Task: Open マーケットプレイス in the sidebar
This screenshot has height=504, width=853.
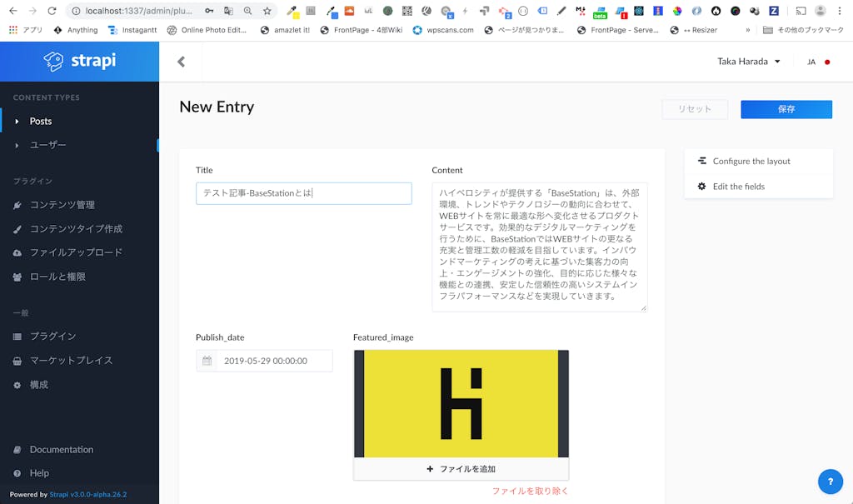Action: 71,361
